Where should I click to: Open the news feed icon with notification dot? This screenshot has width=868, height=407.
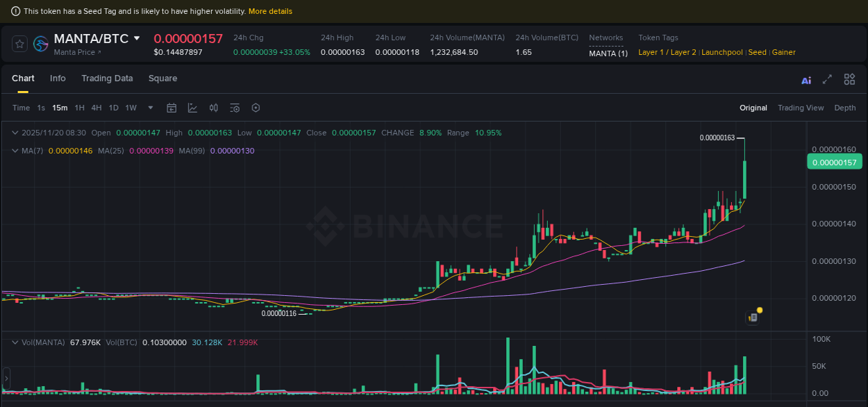[753, 317]
